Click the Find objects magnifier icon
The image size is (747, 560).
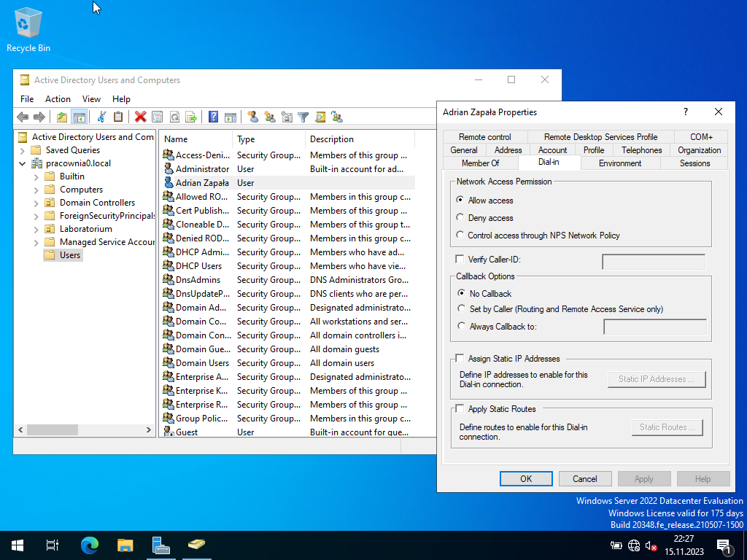(320, 117)
